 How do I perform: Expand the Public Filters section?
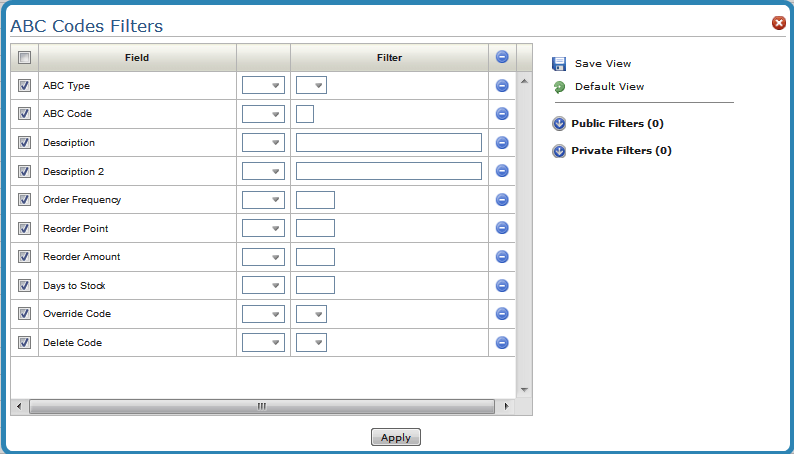click(x=559, y=124)
